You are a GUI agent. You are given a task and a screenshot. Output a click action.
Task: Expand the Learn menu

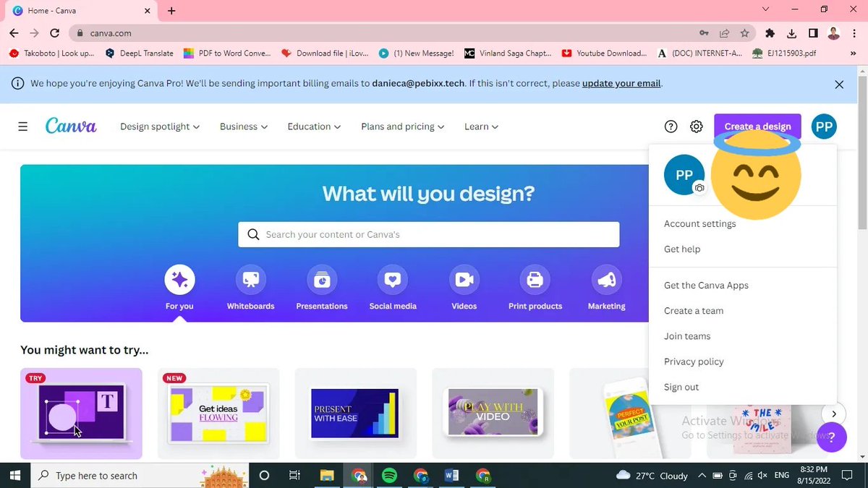click(x=482, y=127)
